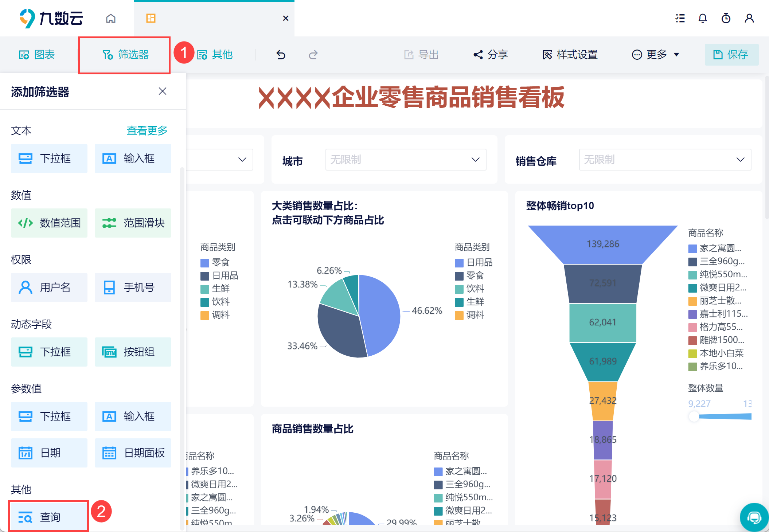769x532 pixels.
Task: Click the home icon in top bar
Action: (111, 18)
